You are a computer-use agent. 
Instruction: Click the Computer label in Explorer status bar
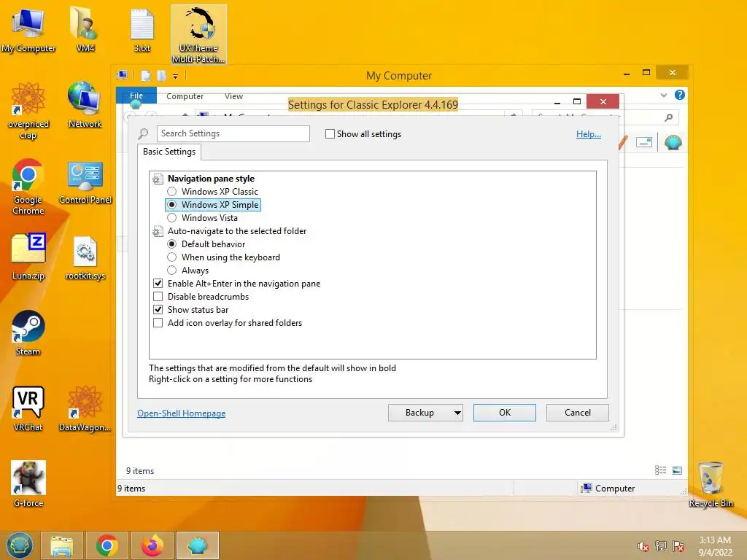pos(615,489)
